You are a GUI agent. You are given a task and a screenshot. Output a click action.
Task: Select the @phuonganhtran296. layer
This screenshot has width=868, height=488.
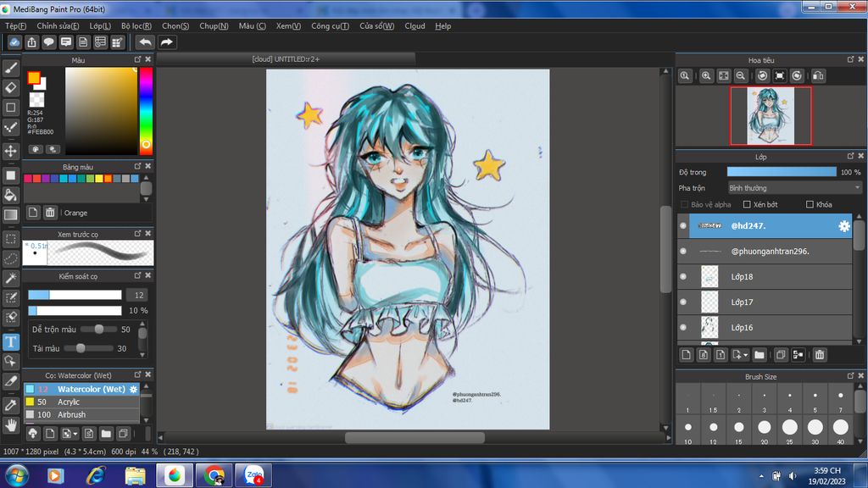coord(770,252)
